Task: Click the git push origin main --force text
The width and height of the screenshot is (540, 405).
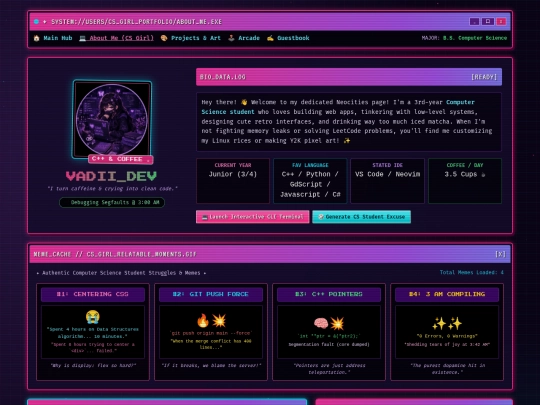Action: pyautogui.click(x=211, y=333)
